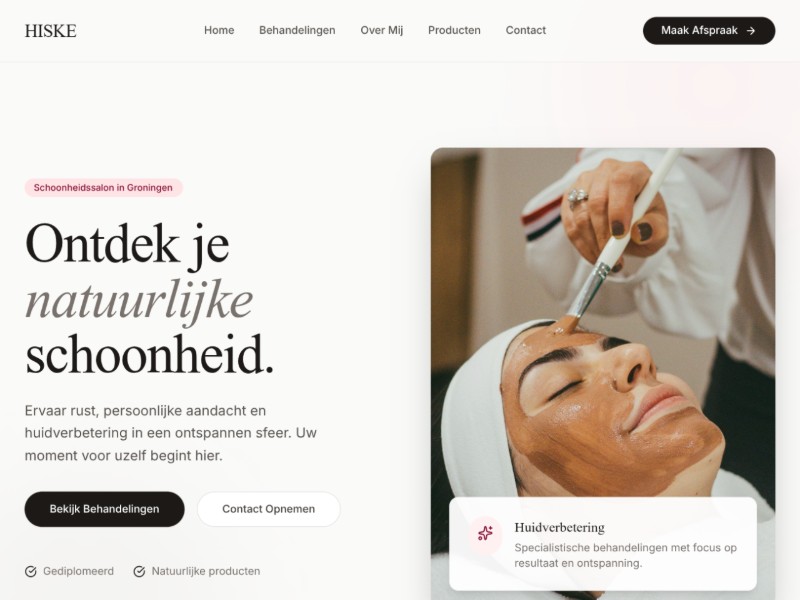Click the Huidverbetering card description text
Image resolution: width=800 pixels, height=600 pixels.
[626, 555]
